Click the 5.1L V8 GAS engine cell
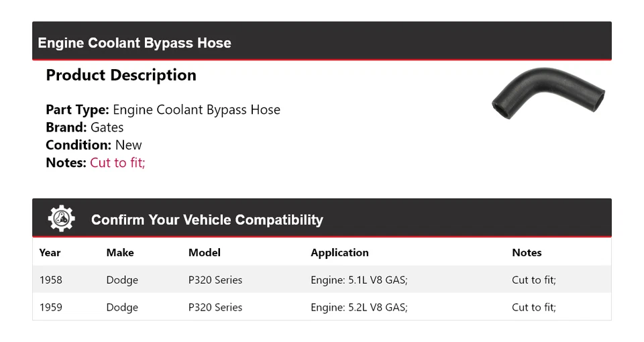 (359, 280)
